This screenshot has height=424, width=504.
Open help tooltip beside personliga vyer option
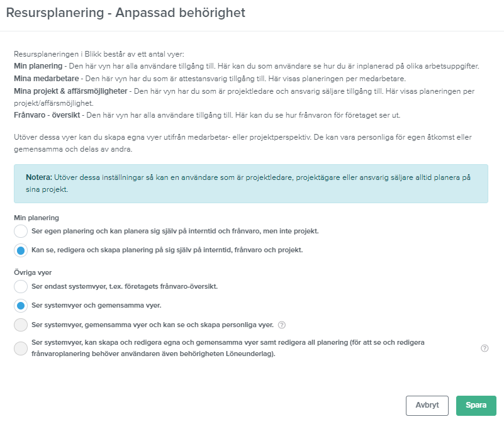point(281,325)
